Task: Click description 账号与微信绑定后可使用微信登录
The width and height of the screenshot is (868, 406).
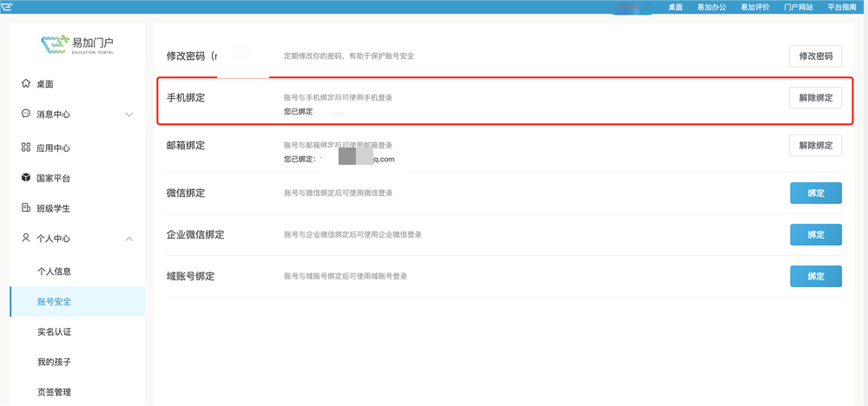Action: 339,193
